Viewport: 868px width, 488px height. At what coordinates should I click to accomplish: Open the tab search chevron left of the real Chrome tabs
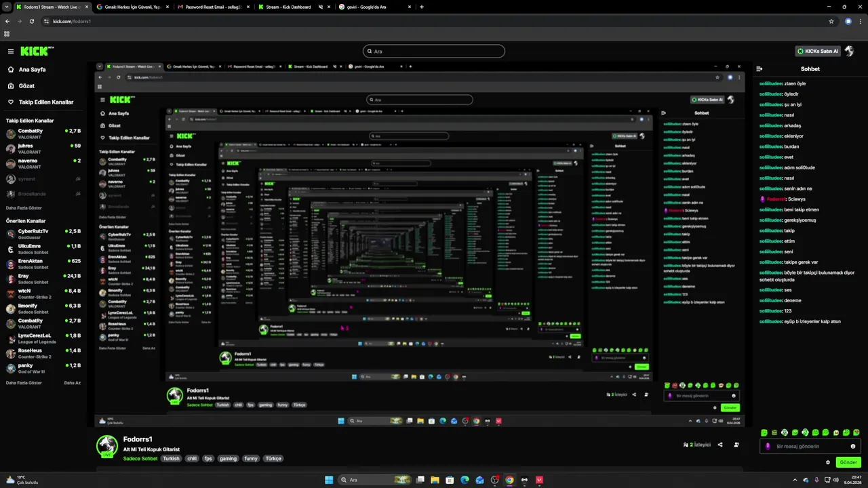click(7, 7)
